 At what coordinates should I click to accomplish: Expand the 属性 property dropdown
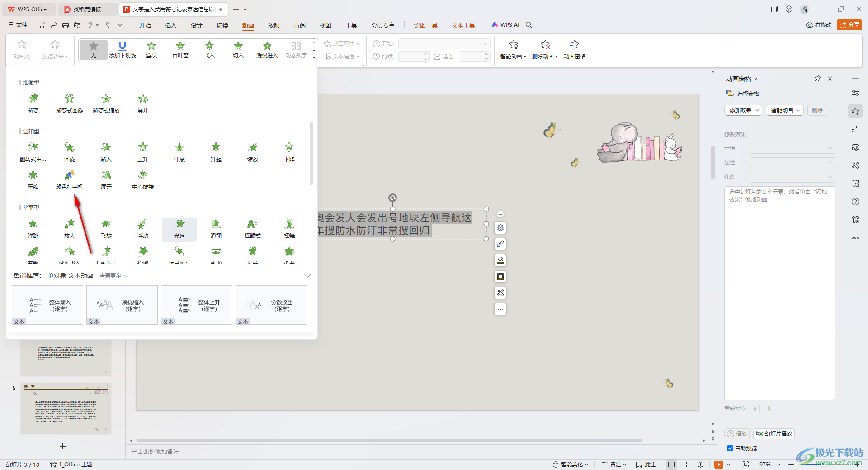[x=793, y=163]
